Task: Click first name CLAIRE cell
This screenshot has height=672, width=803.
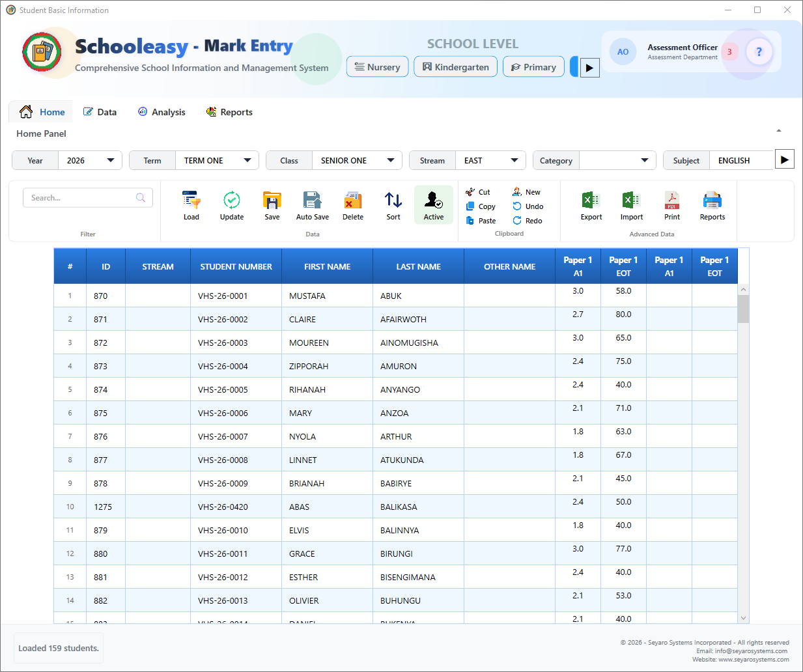Action: (x=328, y=319)
